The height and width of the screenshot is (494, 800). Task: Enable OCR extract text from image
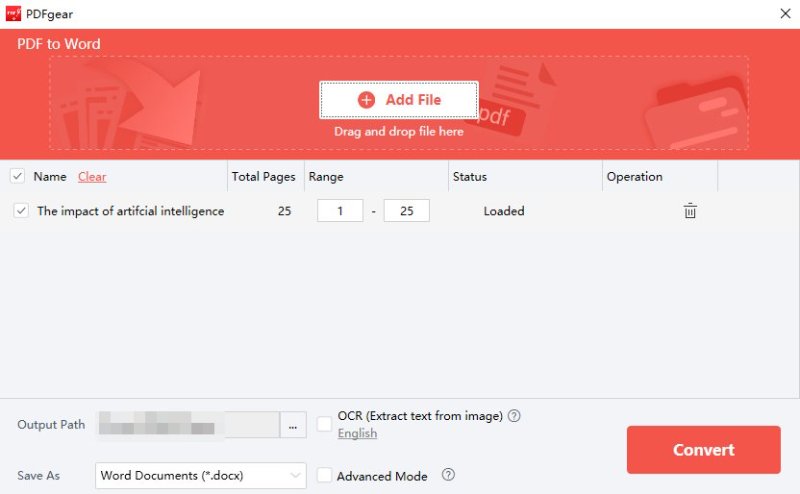point(324,424)
